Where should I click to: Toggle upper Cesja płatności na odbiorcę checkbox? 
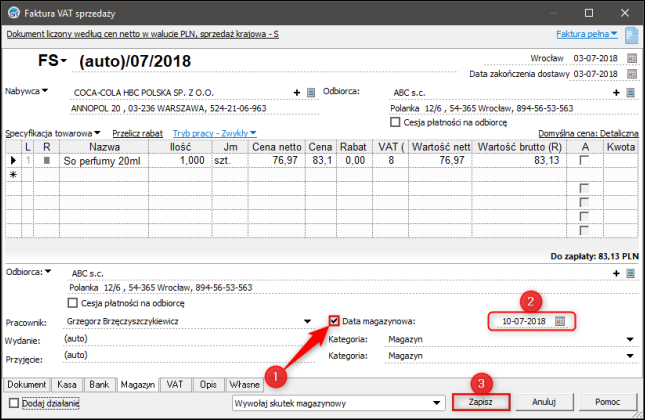[x=395, y=122]
